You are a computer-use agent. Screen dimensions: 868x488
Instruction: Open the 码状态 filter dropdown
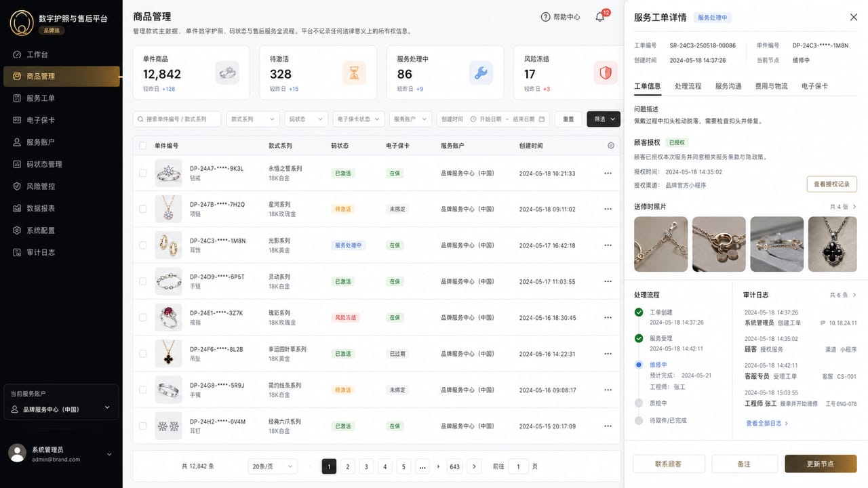tap(306, 119)
